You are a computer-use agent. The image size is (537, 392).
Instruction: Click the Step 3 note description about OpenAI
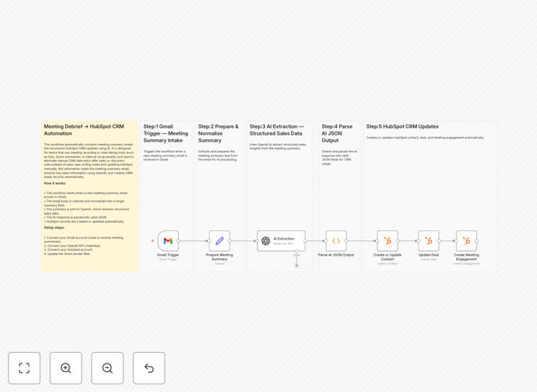click(278, 146)
